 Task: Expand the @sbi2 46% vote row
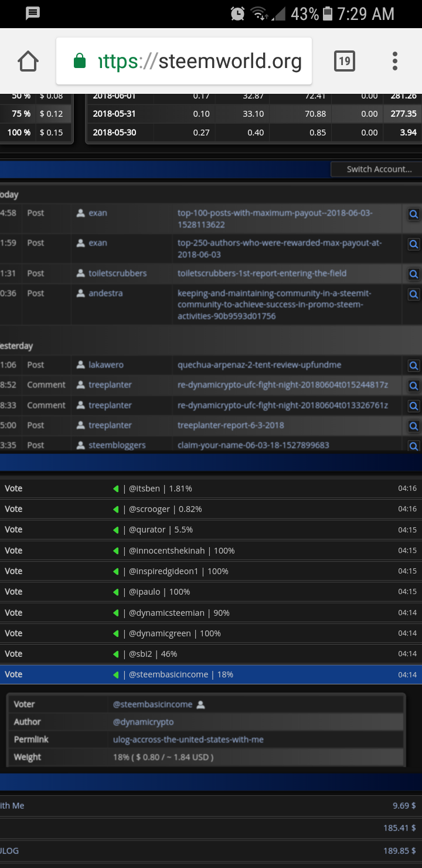[x=211, y=654]
